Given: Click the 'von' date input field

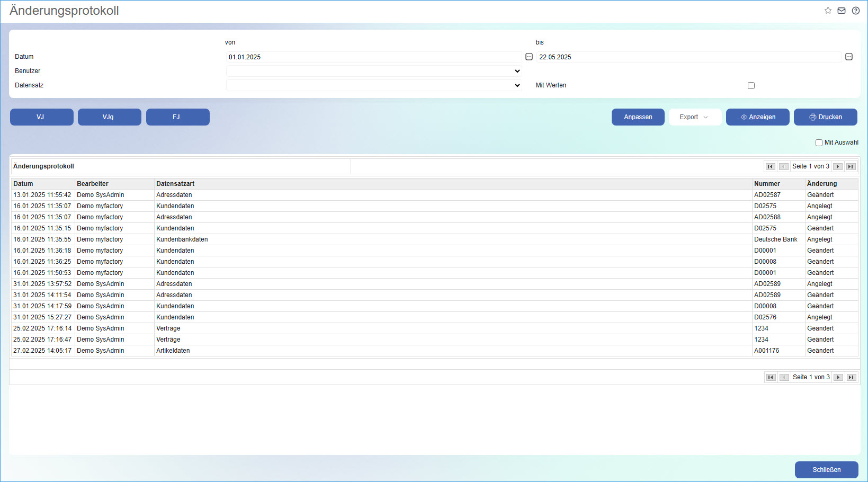Looking at the screenshot, I should point(373,57).
